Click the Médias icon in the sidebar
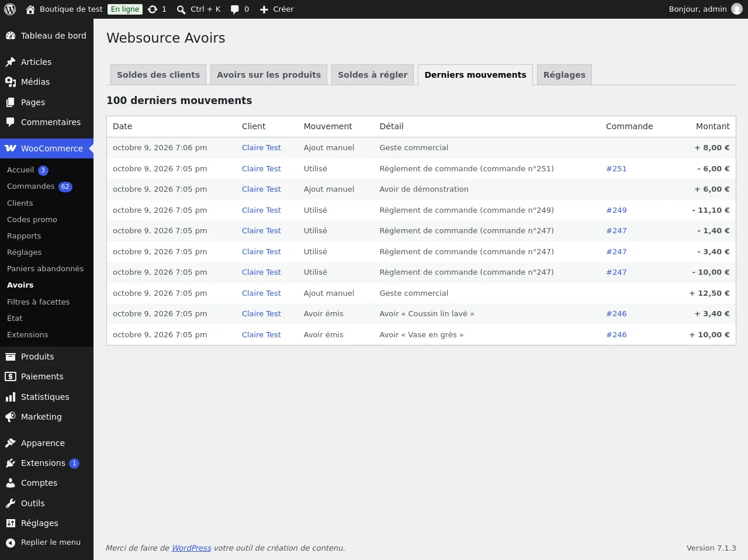 11,82
